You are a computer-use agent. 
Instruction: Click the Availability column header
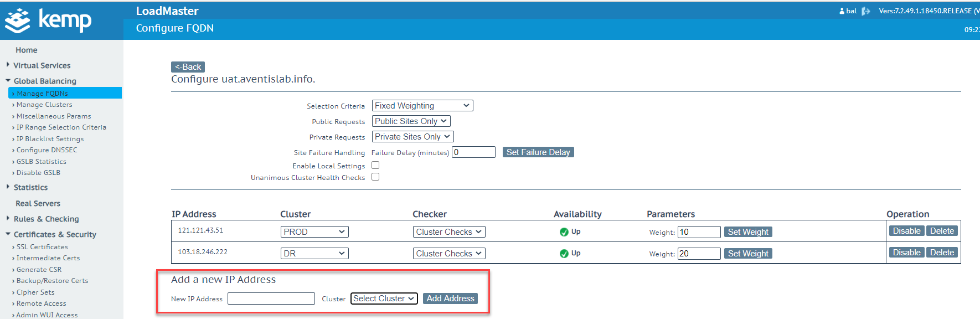pyautogui.click(x=577, y=214)
